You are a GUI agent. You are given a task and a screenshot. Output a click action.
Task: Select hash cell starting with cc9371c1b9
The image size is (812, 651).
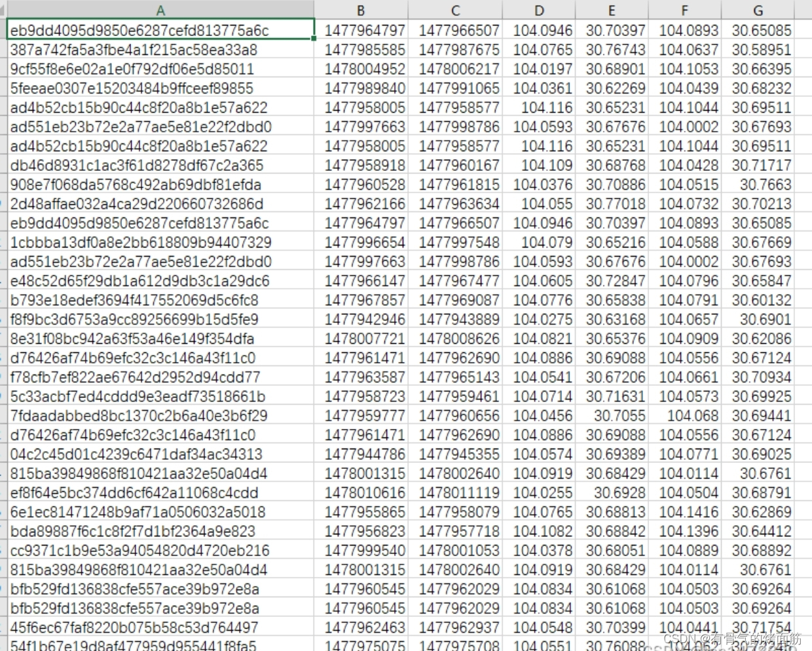[x=160, y=550]
